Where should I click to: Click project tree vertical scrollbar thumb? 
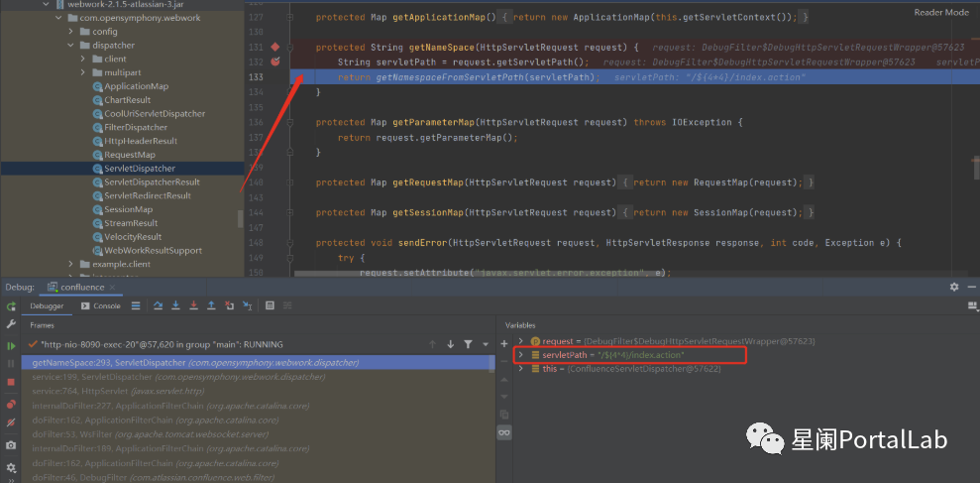(x=240, y=218)
